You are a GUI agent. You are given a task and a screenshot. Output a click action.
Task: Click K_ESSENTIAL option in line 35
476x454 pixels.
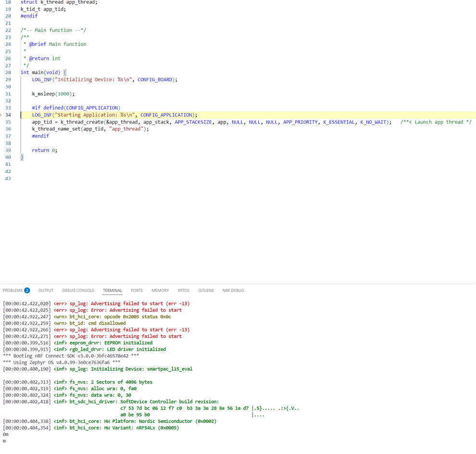point(339,122)
